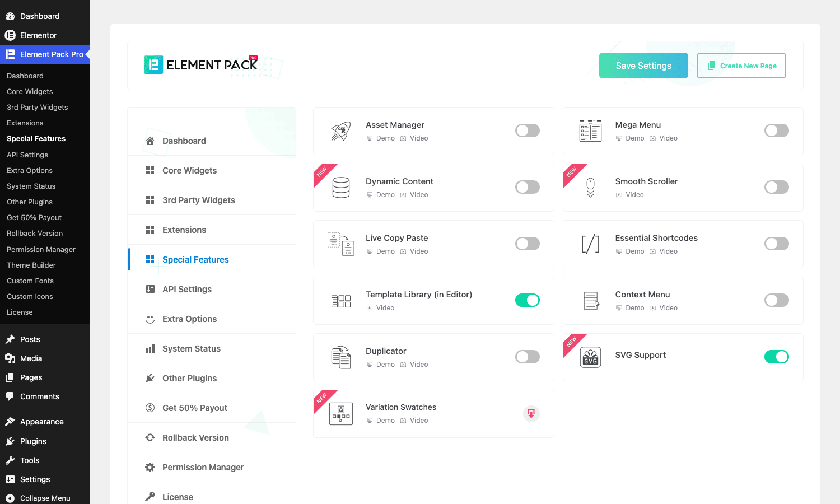The width and height of the screenshot is (840, 504).
Task: Select Core Widgets in WordPress submenu
Action: [30, 91]
